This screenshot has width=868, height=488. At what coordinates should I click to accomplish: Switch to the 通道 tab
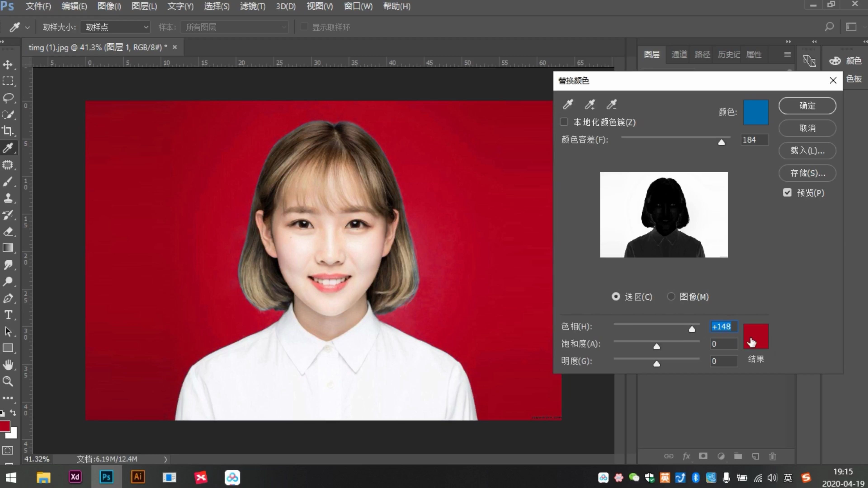pos(679,54)
